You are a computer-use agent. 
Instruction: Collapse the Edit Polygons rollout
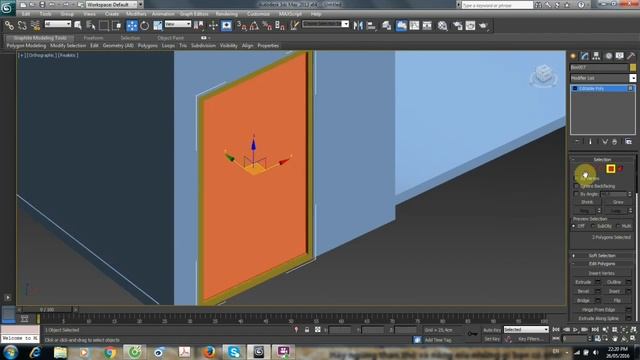point(602,264)
